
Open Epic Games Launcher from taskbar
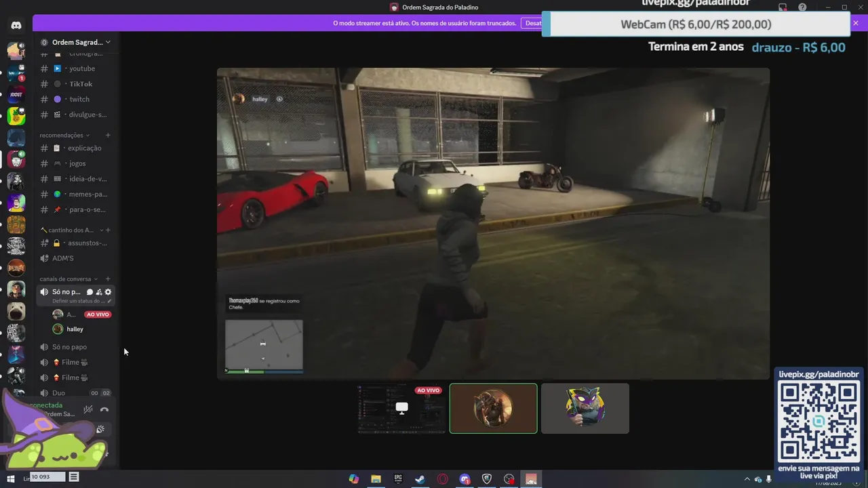click(398, 479)
